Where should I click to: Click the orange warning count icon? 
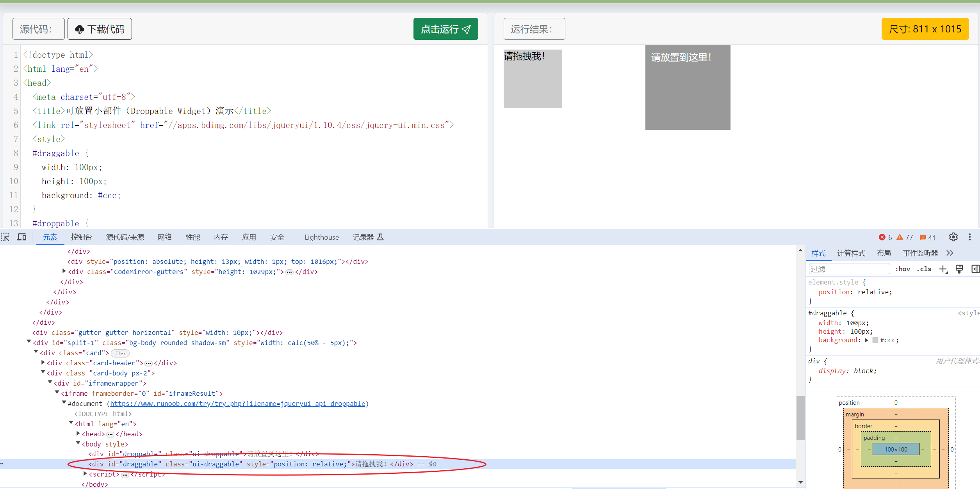[900, 237]
